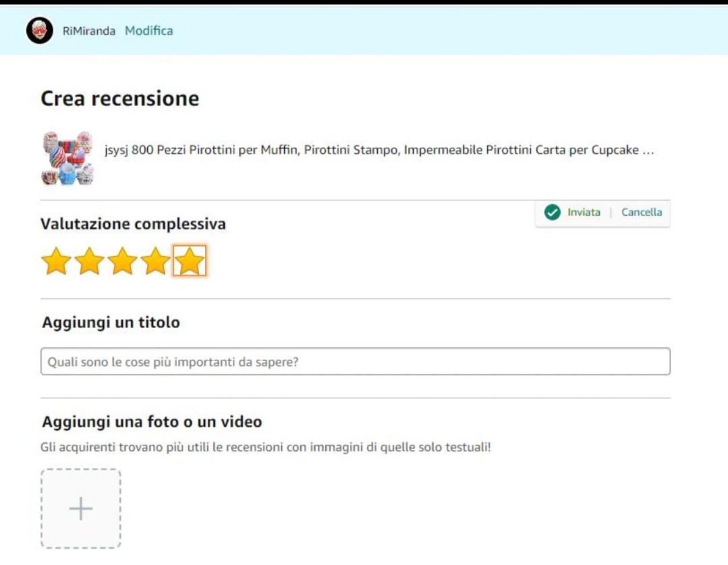Click the RiMiranda username

click(89, 31)
